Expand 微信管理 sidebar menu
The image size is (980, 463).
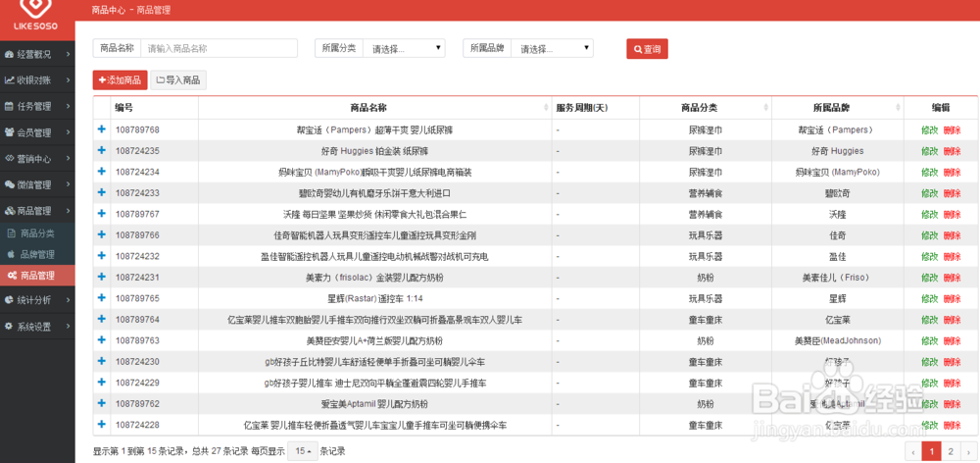[37, 184]
